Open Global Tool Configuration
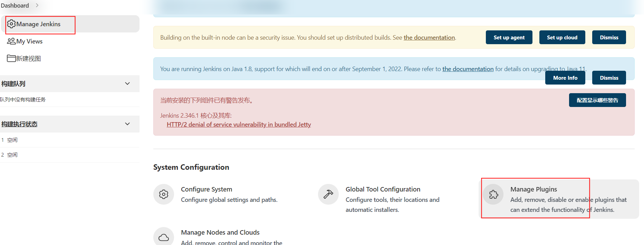 pos(383,189)
